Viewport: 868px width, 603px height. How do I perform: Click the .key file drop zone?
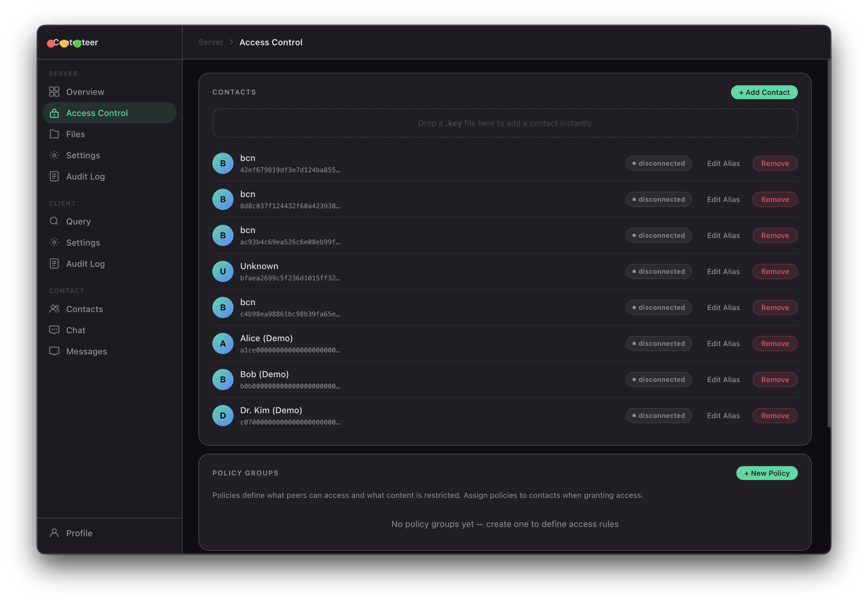[x=505, y=123]
